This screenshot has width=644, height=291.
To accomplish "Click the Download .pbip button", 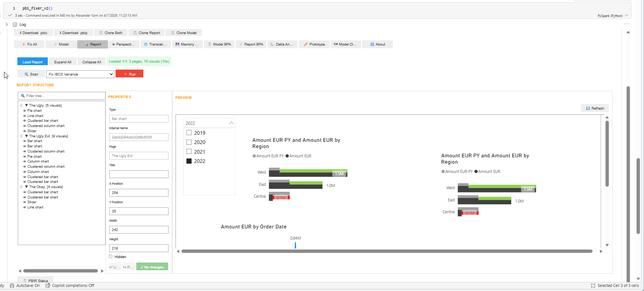I will [x=73, y=33].
